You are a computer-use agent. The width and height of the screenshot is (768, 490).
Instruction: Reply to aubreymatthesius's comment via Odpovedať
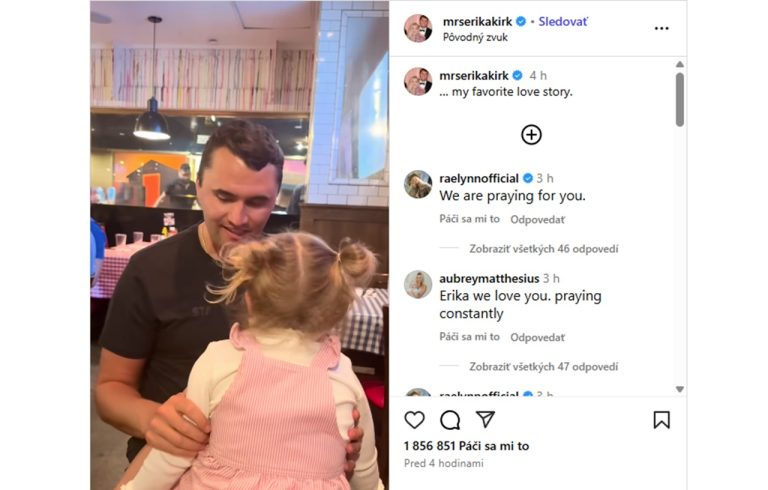pos(537,337)
